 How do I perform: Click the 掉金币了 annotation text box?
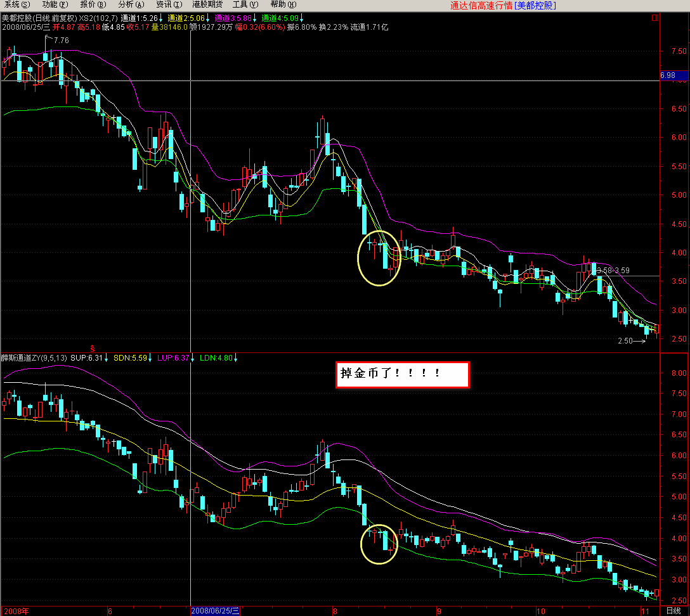coord(402,375)
